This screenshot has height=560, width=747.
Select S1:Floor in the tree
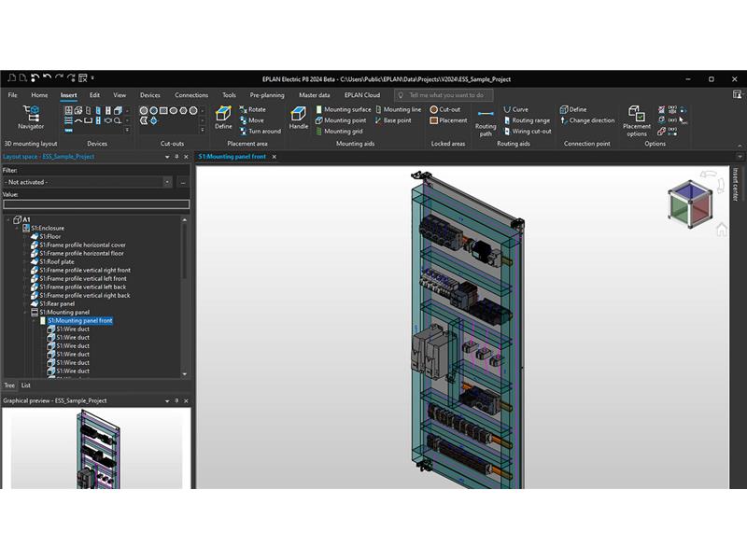tap(50, 237)
